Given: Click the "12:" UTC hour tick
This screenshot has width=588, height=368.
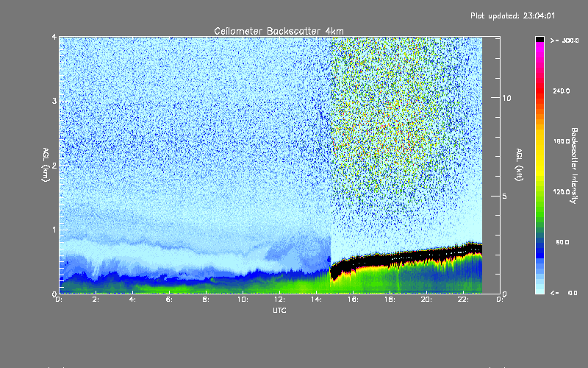Looking at the screenshot, I should point(280,300).
